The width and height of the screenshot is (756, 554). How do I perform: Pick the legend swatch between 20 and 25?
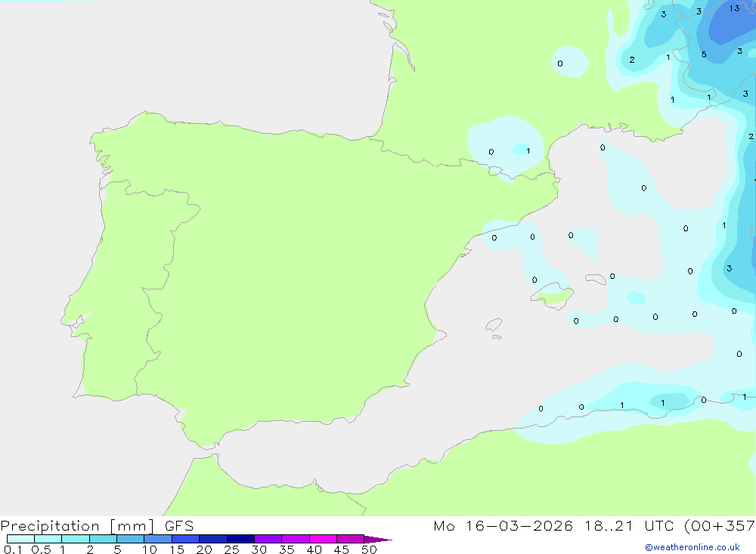point(212,539)
